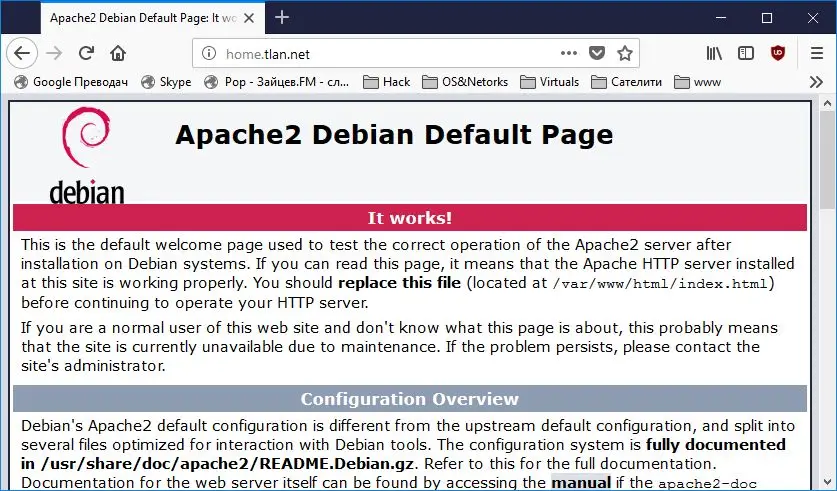Toggle the sidebar view
Viewport: 837px width, 491px height.
pyautogui.click(x=746, y=53)
